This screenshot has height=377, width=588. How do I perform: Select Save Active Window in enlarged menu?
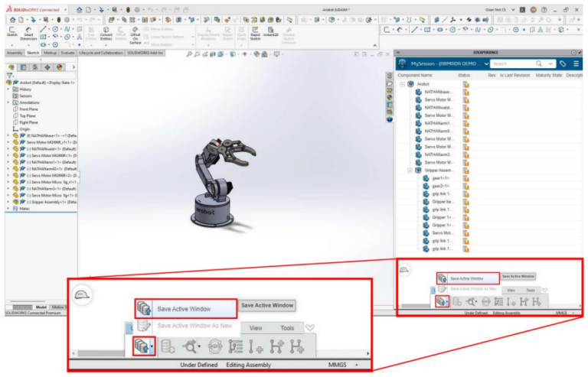(184, 308)
